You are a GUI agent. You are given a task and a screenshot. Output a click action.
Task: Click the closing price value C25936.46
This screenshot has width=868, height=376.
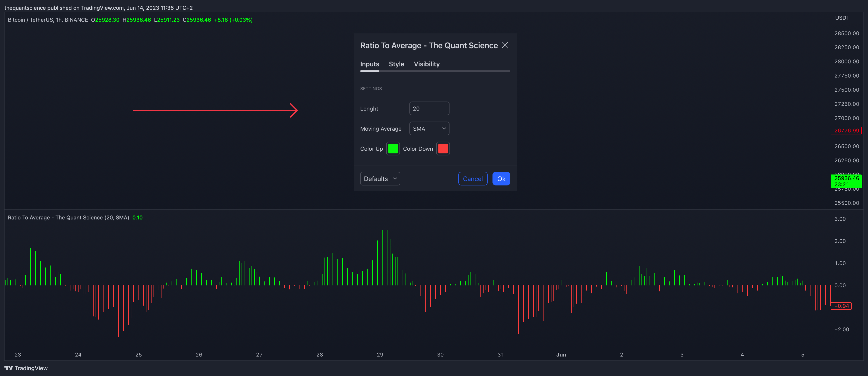pos(197,20)
